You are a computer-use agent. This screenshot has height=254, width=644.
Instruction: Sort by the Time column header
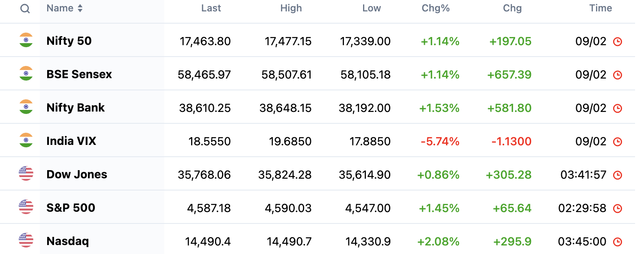coord(600,8)
